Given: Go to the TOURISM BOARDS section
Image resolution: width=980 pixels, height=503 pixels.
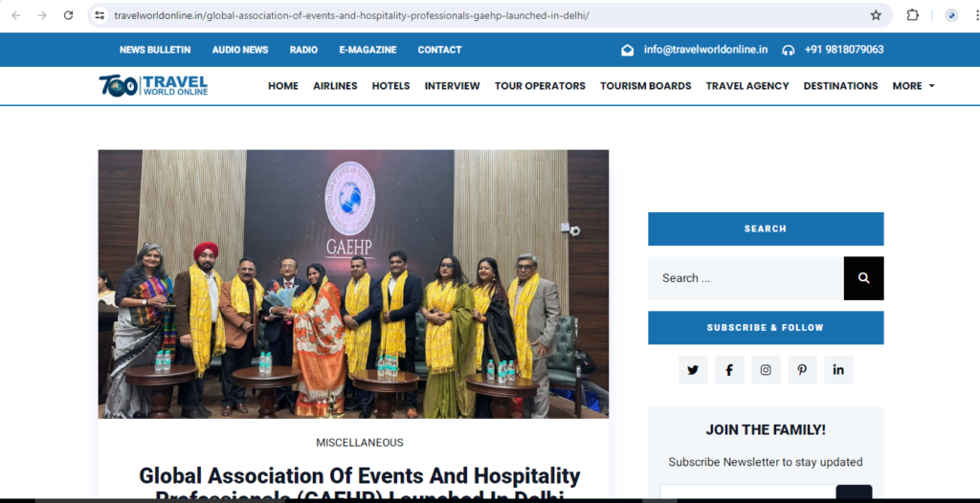Looking at the screenshot, I should click(646, 86).
